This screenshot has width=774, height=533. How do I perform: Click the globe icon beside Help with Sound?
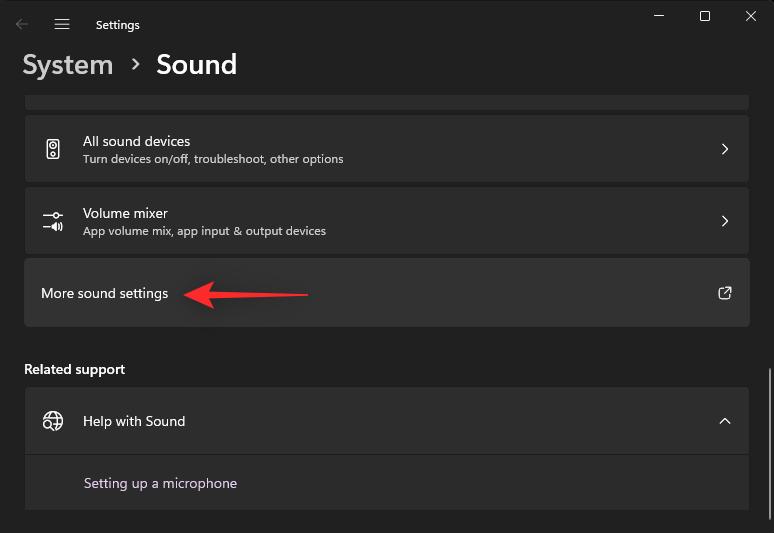point(53,421)
